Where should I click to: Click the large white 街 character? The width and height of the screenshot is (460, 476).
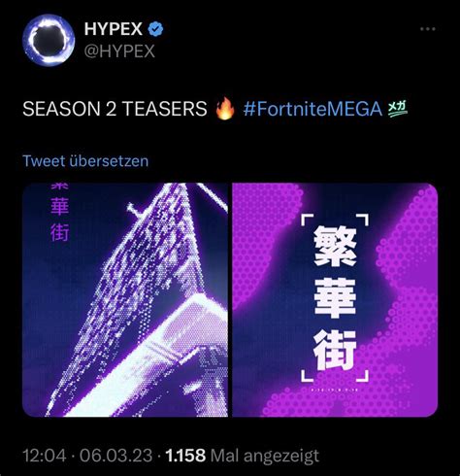[x=335, y=351]
